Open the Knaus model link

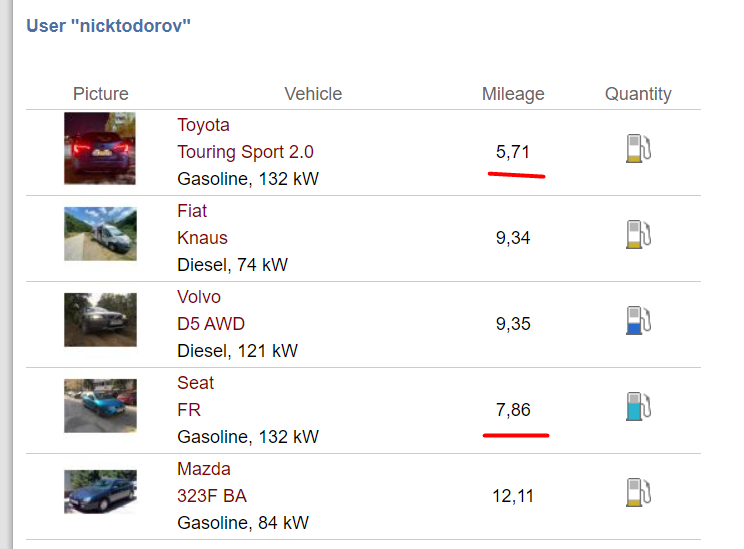202,238
